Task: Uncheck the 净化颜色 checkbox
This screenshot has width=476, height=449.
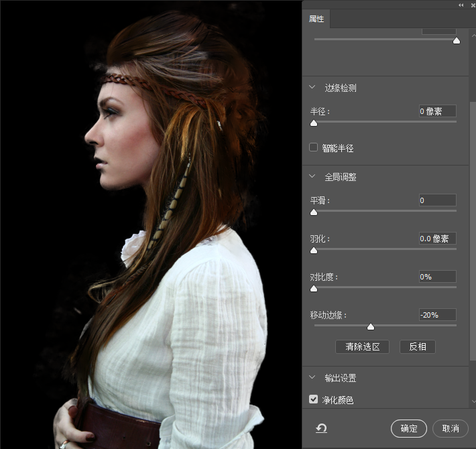Action: point(313,399)
